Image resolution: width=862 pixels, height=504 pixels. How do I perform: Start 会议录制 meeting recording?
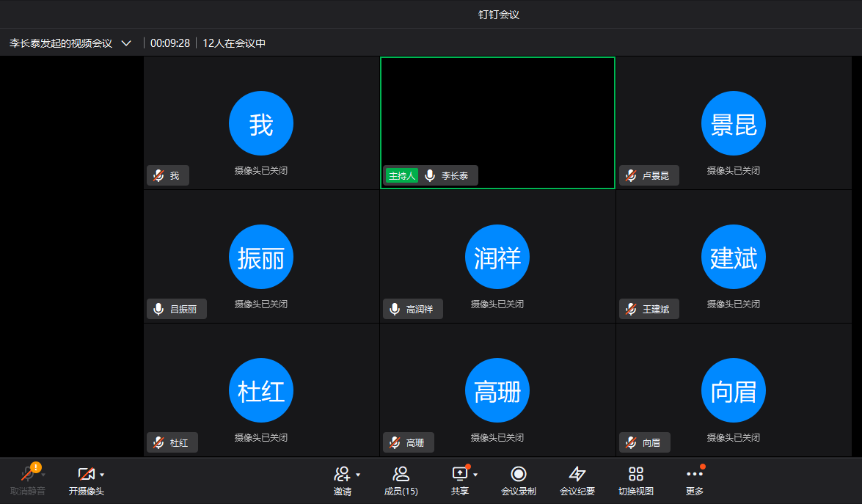pyautogui.click(x=519, y=475)
